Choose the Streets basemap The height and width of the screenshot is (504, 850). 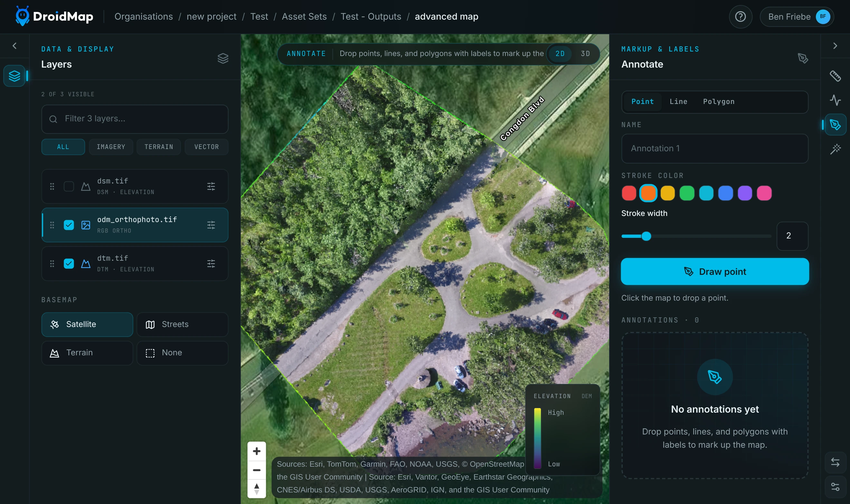(x=183, y=324)
